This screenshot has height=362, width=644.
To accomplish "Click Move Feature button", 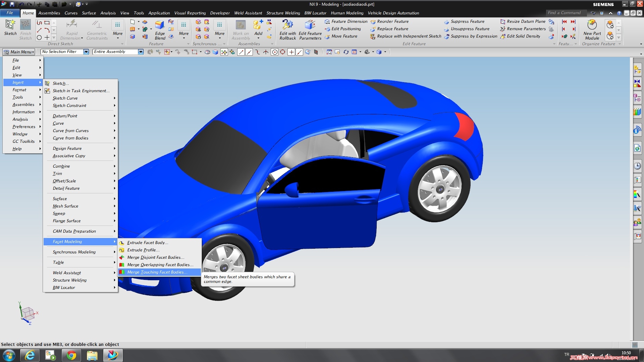I will pyautogui.click(x=341, y=36).
